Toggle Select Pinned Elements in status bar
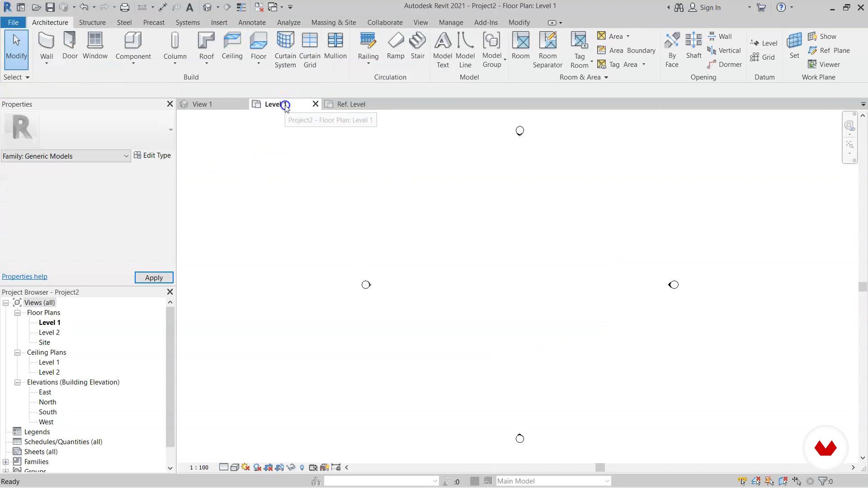Screen dimensions: 868x488 click(x=769, y=481)
